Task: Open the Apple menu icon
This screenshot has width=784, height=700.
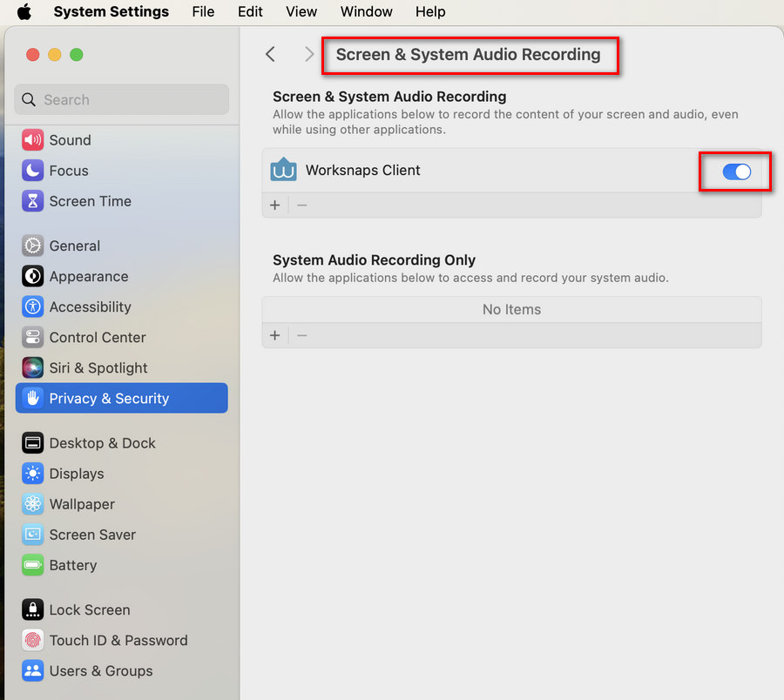Action: click(24, 11)
